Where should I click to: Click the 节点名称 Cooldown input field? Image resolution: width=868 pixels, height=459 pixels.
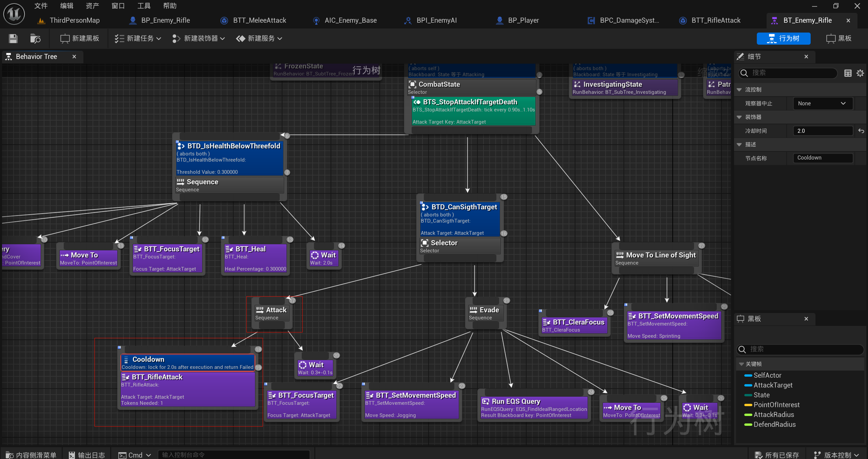pos(823,158)
